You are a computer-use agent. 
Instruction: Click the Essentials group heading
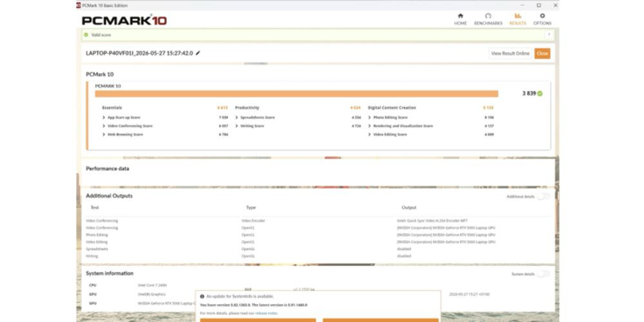[x=111, y=108]
